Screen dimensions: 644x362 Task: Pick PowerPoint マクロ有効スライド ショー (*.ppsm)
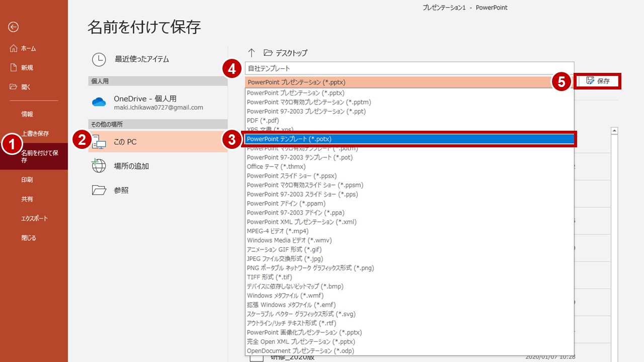410,185
